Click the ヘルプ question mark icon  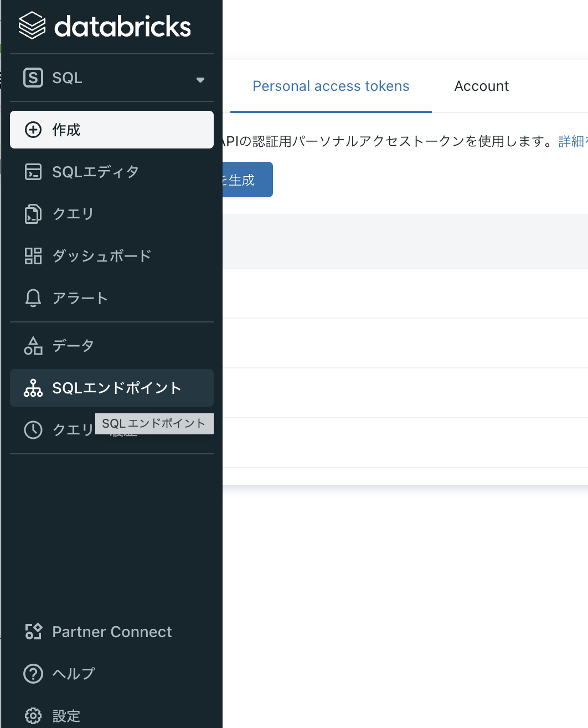pos(33,674)
